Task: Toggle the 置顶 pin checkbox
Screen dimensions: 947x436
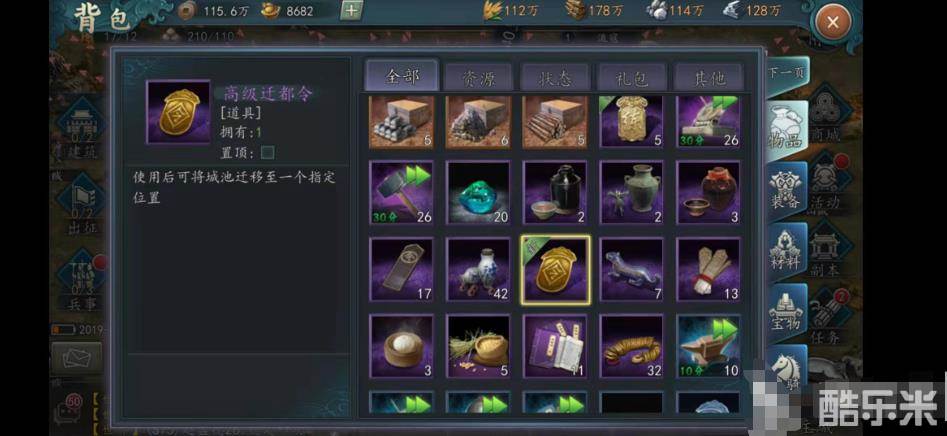Action: pos(267,152)
